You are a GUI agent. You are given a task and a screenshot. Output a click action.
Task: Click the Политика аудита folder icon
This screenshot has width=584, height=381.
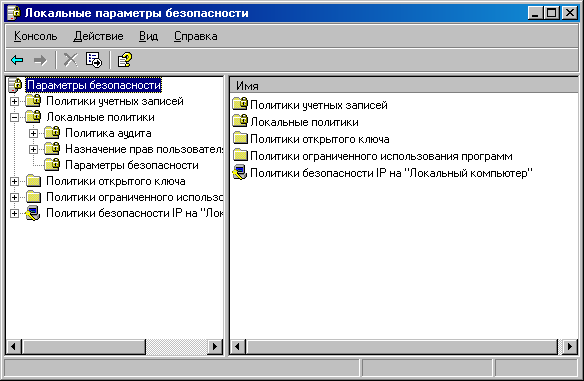[52, 133]
